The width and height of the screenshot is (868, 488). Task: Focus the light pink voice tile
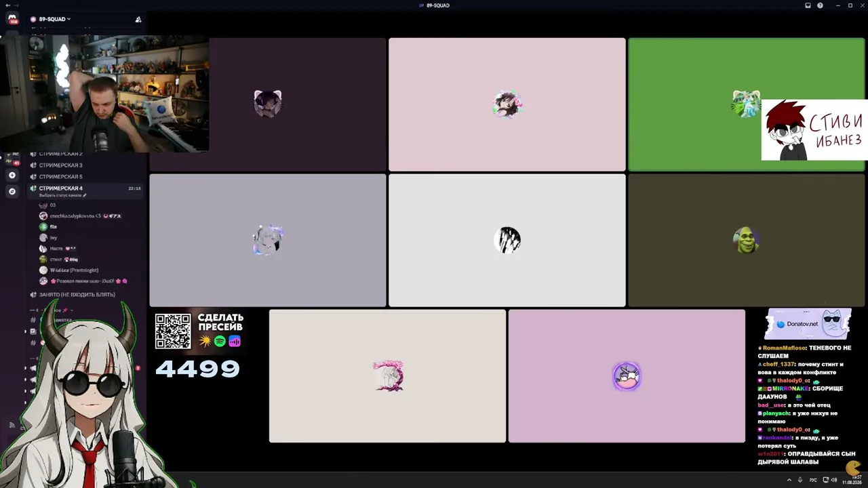(x=507, y=104)
